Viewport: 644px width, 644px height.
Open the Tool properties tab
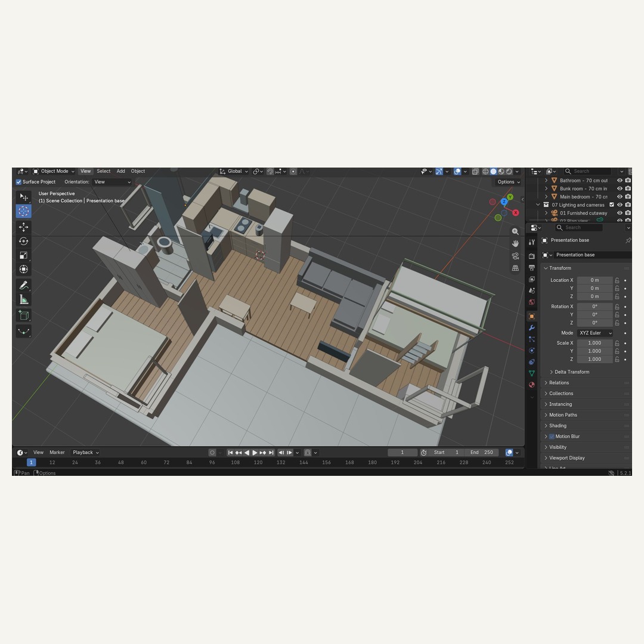tap(532, 242)
